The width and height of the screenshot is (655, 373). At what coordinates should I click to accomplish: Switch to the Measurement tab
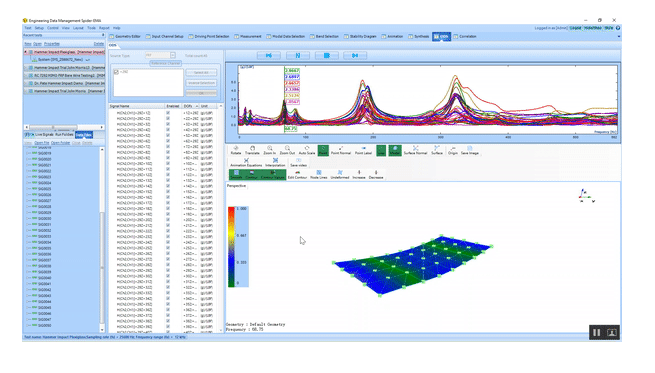(x=248, y=36)
